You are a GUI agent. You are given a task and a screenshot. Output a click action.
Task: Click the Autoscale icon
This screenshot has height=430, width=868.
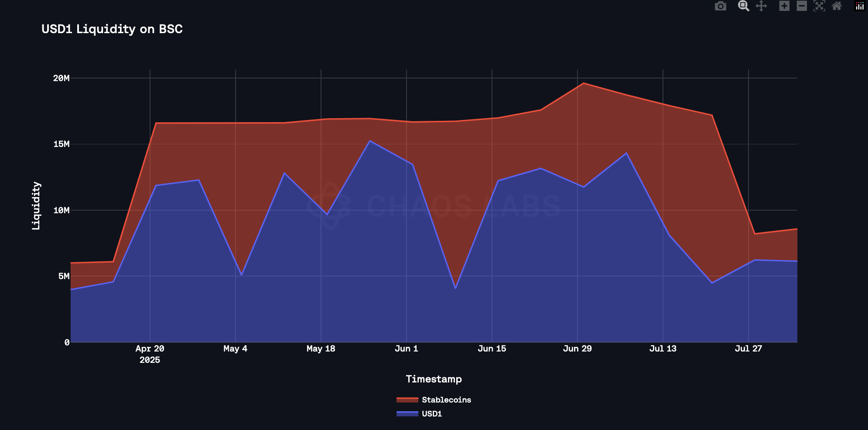pos(819,6)
